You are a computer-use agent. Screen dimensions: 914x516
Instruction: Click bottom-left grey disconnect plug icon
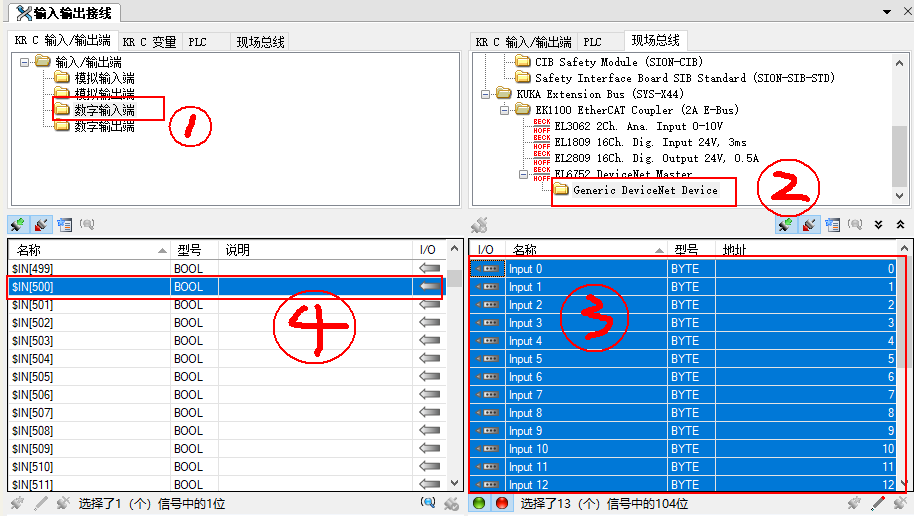63,503
